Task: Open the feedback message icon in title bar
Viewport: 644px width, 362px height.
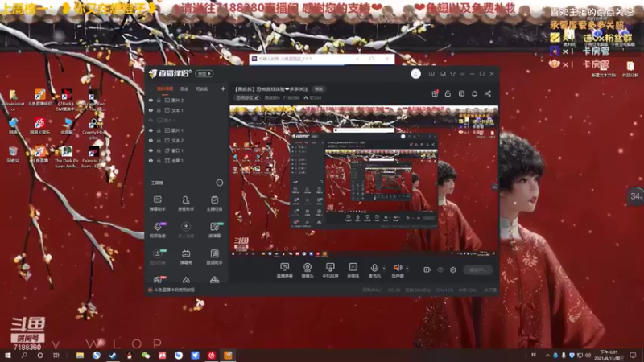Action: [431, 74]
